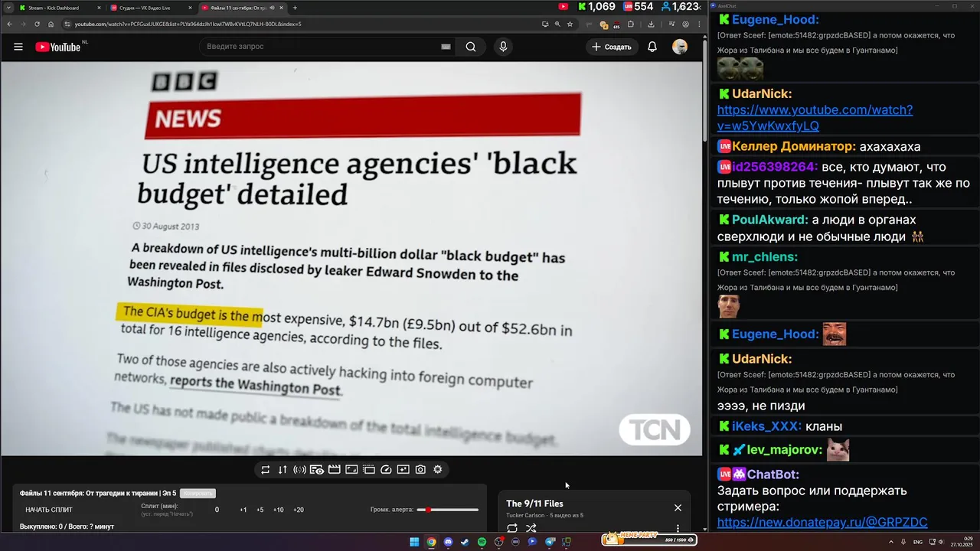Image resolution: width=980 pixels, height=551 pixels.
Task: Go to the YouTube home logo
Action: [57, 47]
